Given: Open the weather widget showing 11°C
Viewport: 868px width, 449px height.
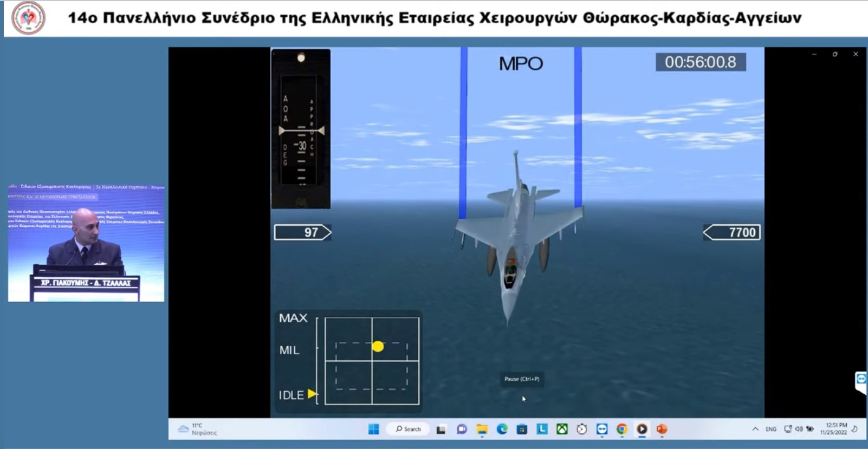Looking at the screenshot, I should 198,429.
